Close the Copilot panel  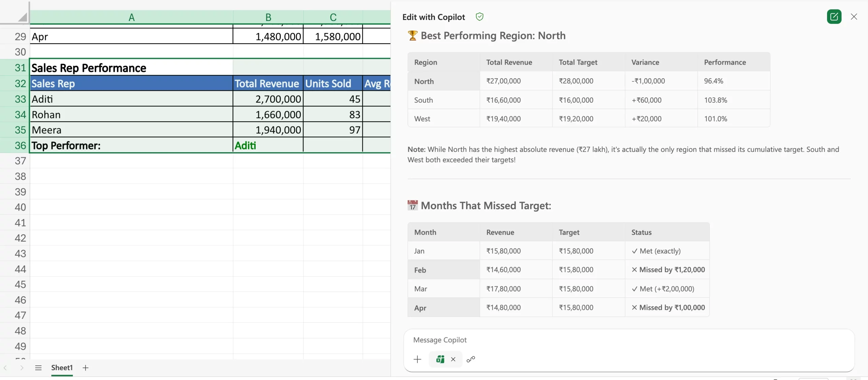coord(854,17)
